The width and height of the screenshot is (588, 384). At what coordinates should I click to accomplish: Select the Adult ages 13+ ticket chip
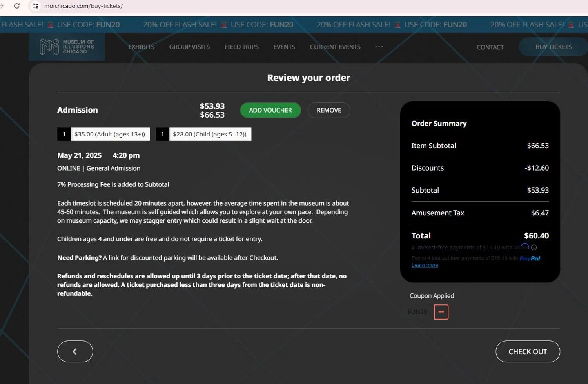click(x=103, y=134)
